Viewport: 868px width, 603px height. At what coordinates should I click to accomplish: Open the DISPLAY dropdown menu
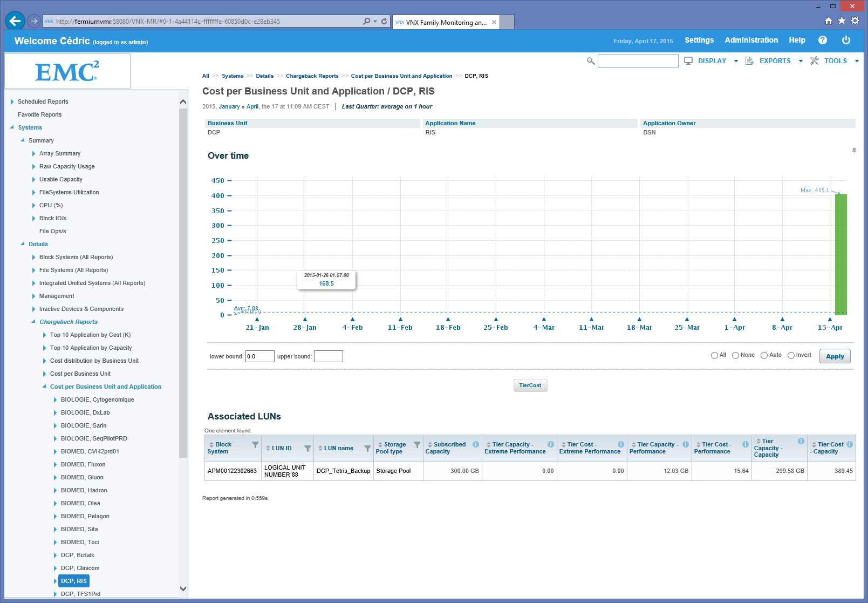711,61
